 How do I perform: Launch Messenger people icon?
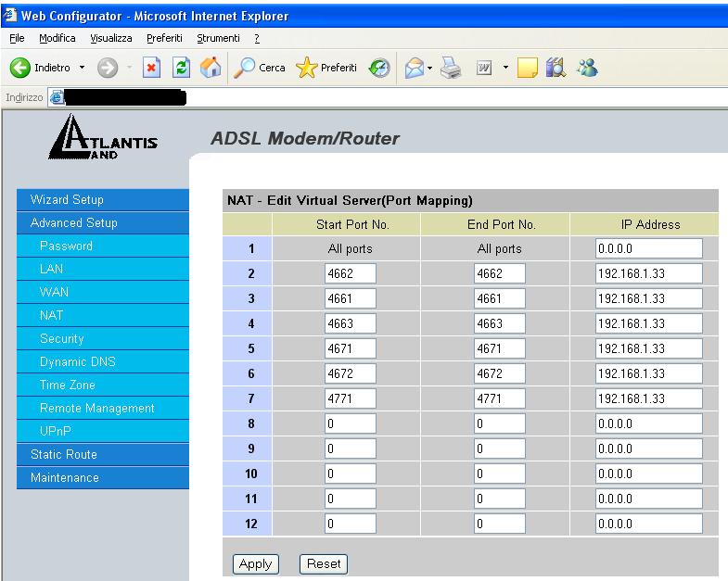click(587, 68)
